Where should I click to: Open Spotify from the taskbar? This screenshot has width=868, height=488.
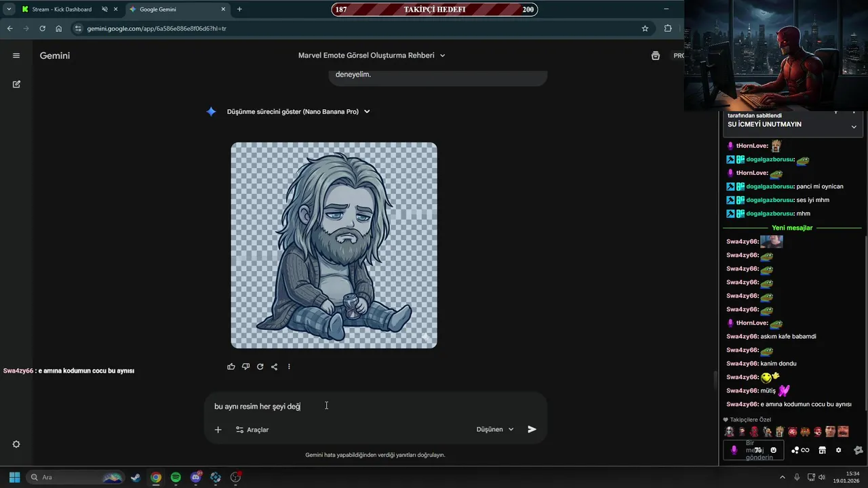pyautogui.click(x=176, y=477)
